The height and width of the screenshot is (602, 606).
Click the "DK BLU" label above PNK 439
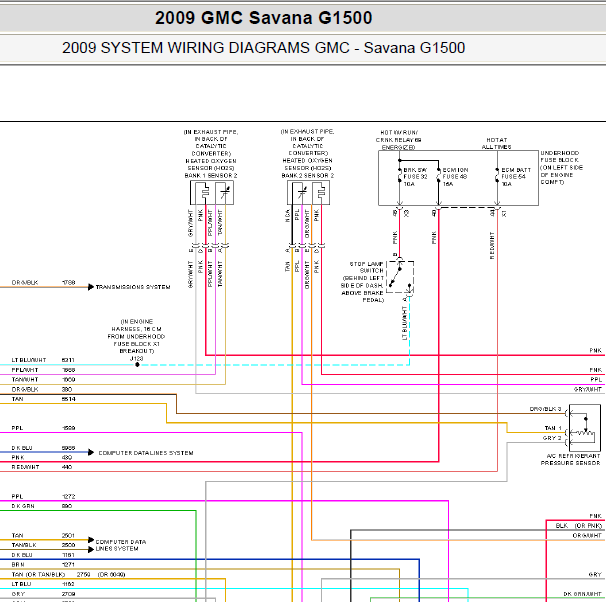pos(22,448)
